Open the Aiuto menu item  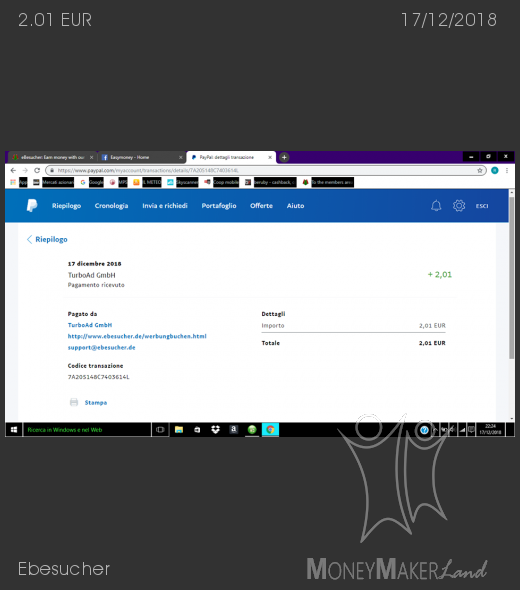(x=295, y=205)
